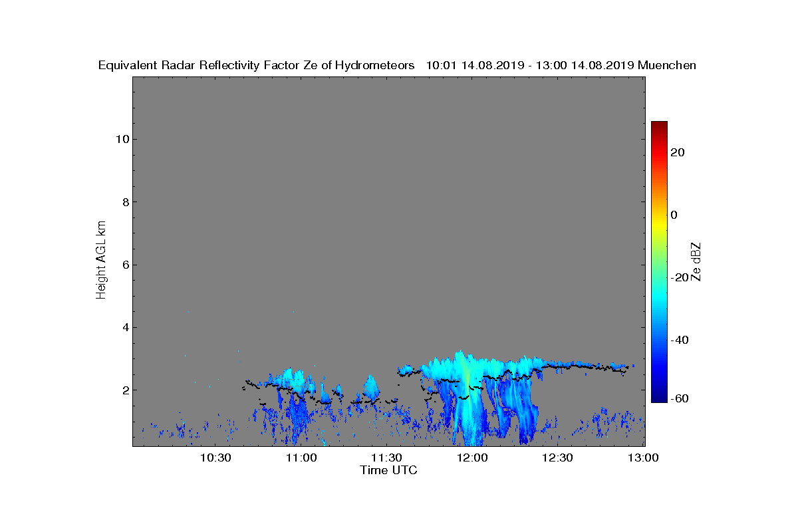The image size is (798, 532).
Task: Click the colorbar value 20 label
Action: (x=678, y=152)
